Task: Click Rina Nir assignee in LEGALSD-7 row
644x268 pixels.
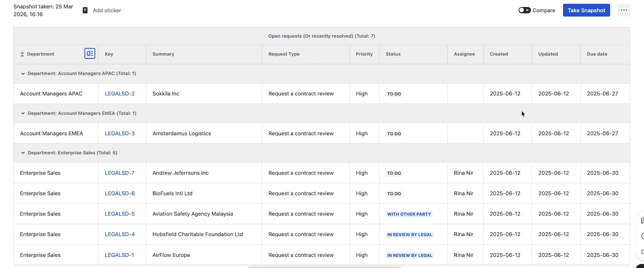Action: (464, 173)
